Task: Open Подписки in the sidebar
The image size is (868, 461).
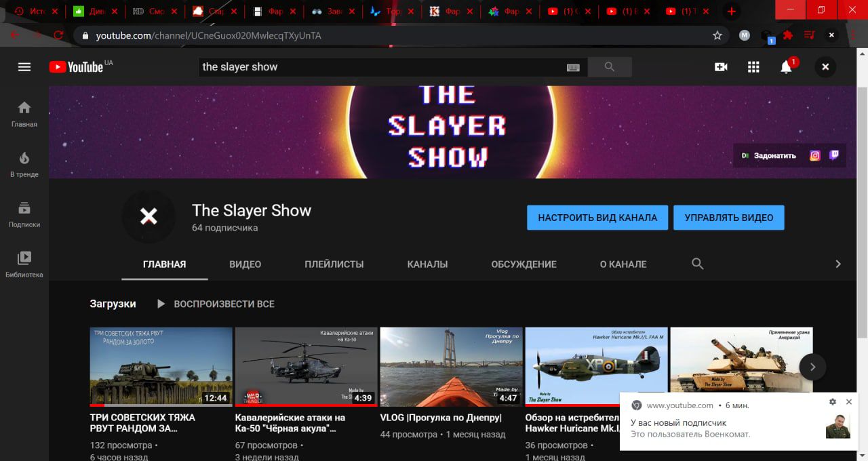Action: point(24,214)
